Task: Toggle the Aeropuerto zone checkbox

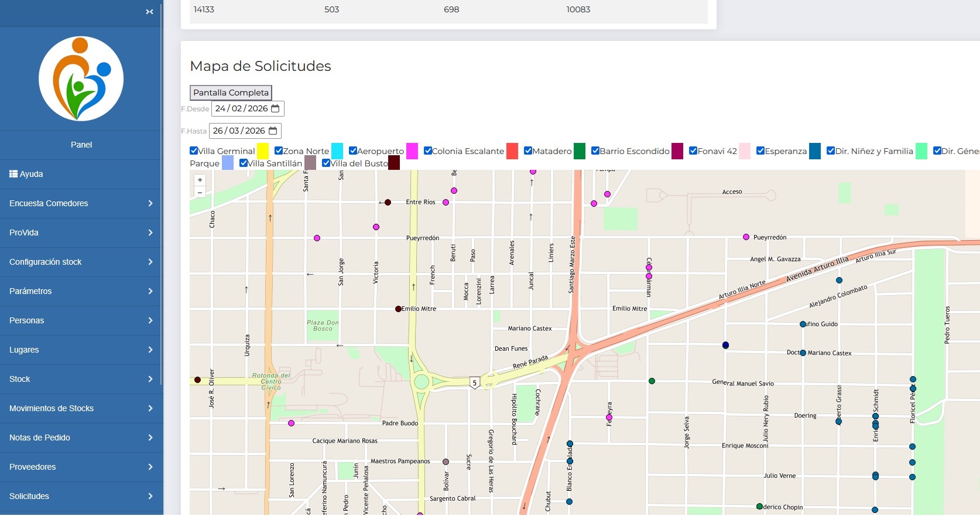Action: pyautogui.click(x=353, y=151)
